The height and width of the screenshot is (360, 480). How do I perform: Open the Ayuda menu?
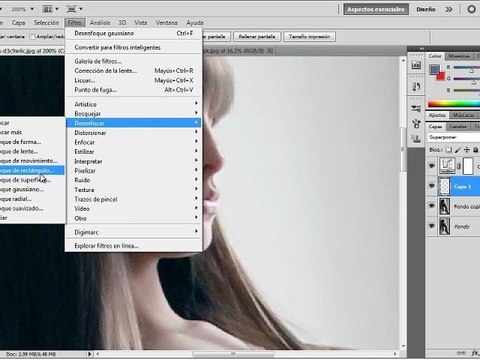pos(195,23)
